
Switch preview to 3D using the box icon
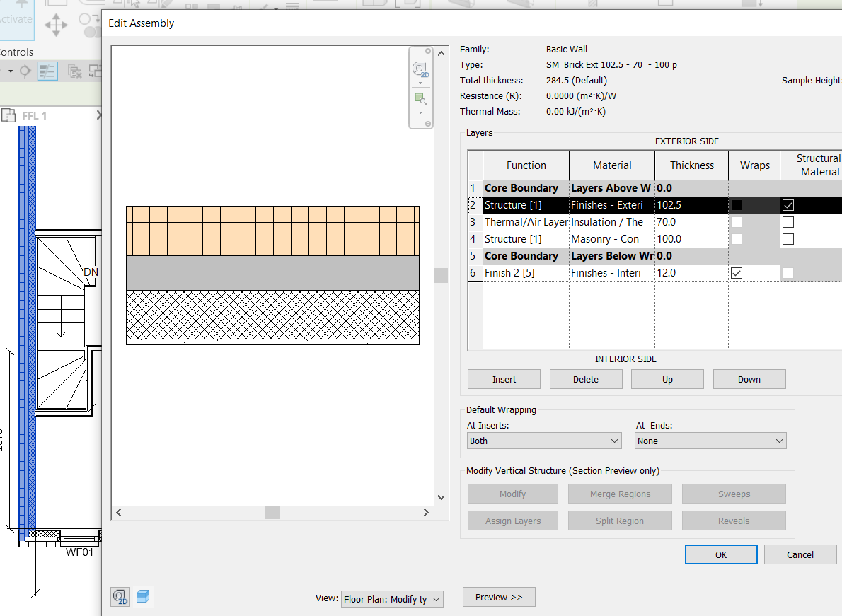(144, 596)
